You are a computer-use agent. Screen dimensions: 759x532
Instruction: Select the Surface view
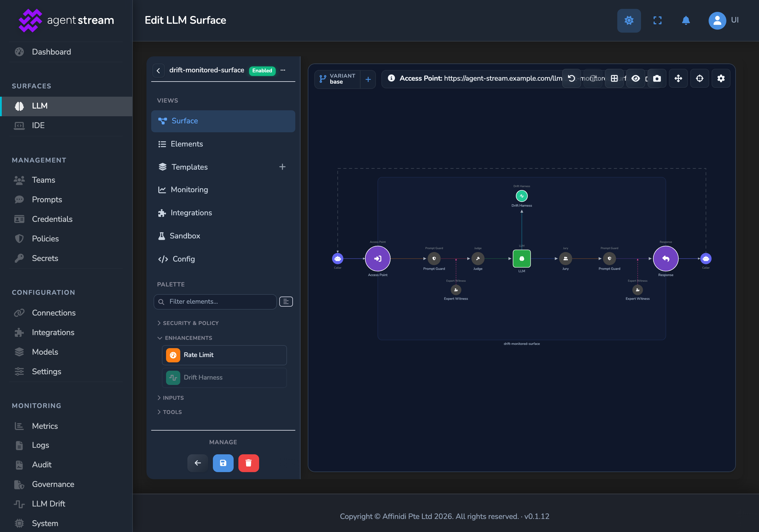click(x=223, y=121)
